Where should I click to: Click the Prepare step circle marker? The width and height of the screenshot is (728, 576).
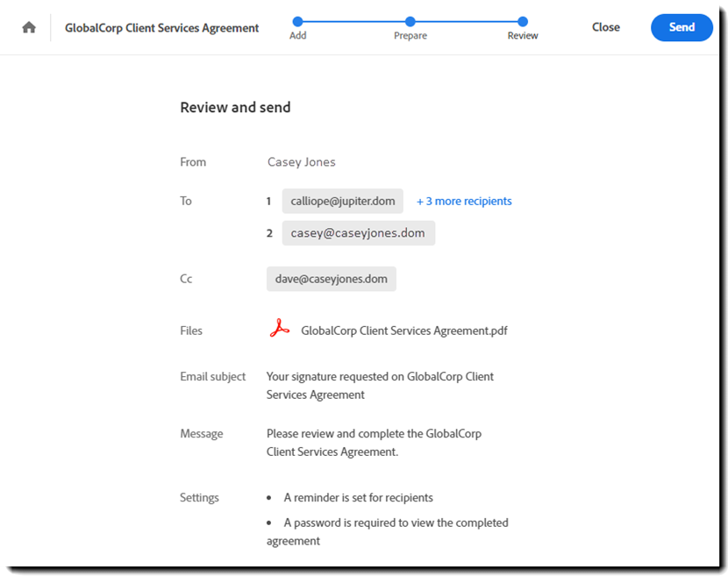click(410, 21)
